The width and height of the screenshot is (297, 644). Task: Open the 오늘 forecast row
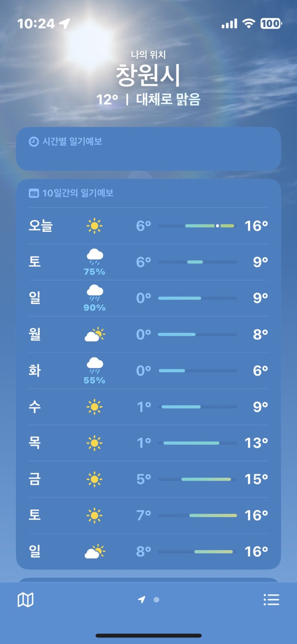[148, 226]
